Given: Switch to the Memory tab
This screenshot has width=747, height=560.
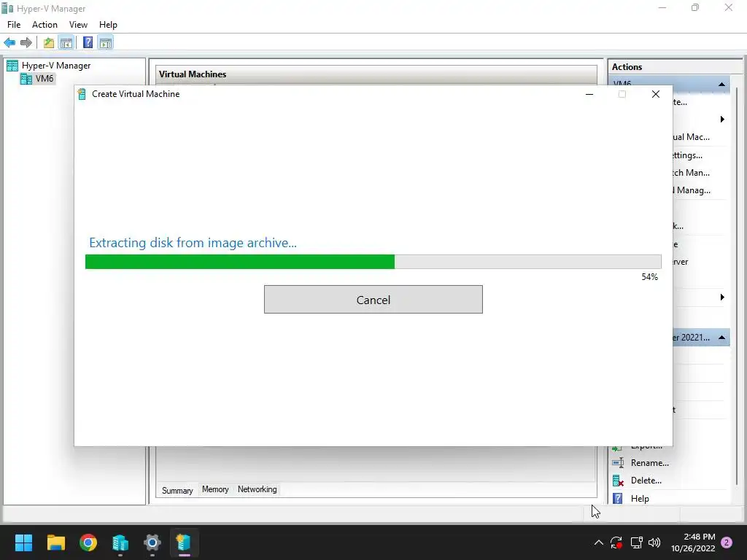Looking at the screenshot, I should (x=215, y=489).
